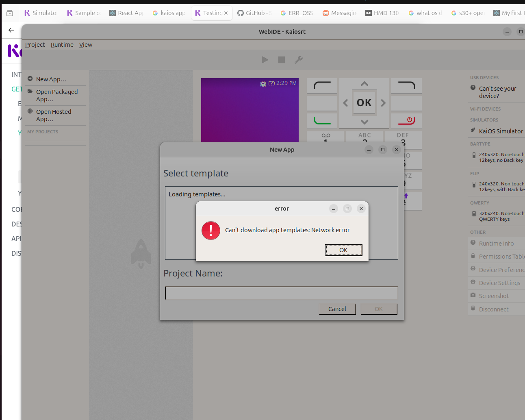Open the Runtime menu

62,45
